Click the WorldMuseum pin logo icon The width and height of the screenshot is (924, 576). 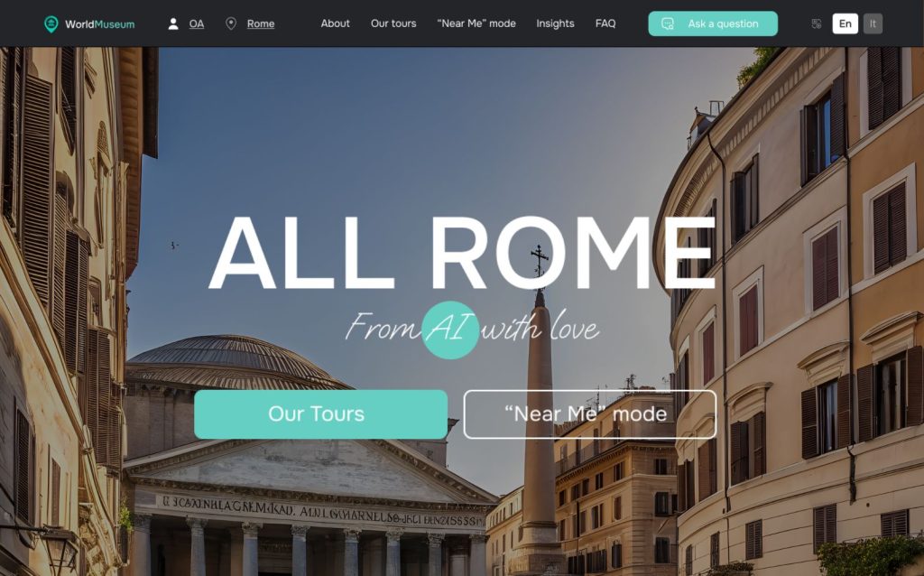click(x=51, y=24)
